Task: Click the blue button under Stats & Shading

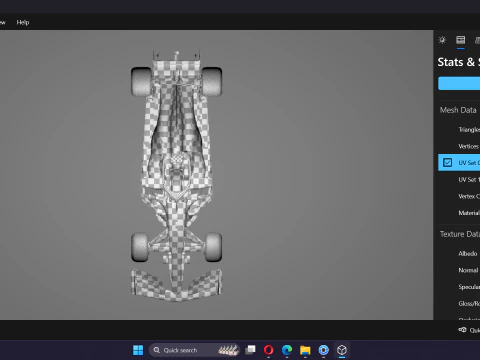Action: (x=459, y=83)
